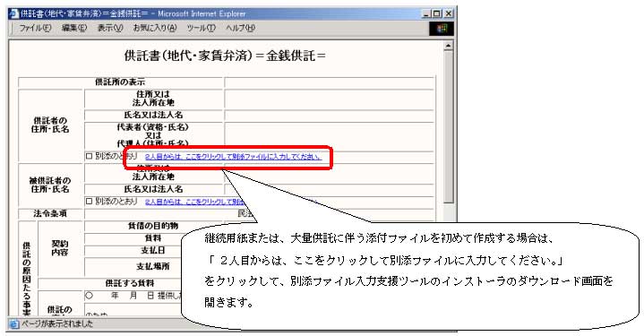Viewport: 644px width, 336px height.
Task: Click 代表者(資格・氏名) input field
Action: (x=329, y=135)
